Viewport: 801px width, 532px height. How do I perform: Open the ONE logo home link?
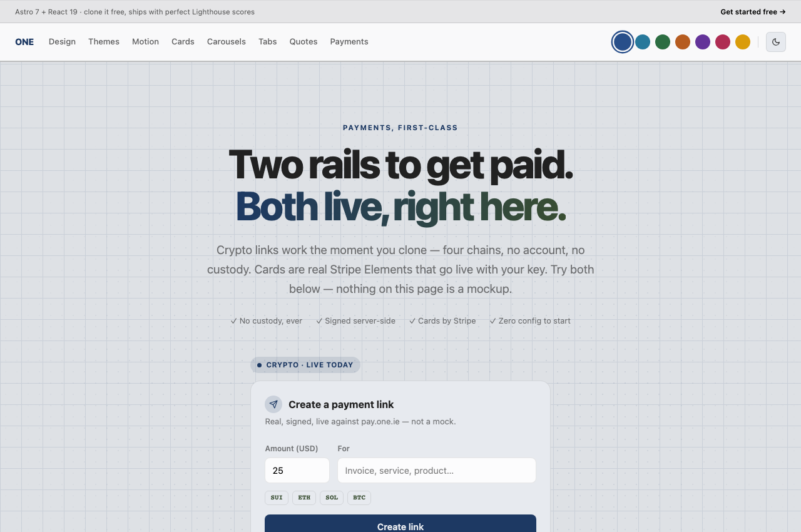click(x=24, y=42)
